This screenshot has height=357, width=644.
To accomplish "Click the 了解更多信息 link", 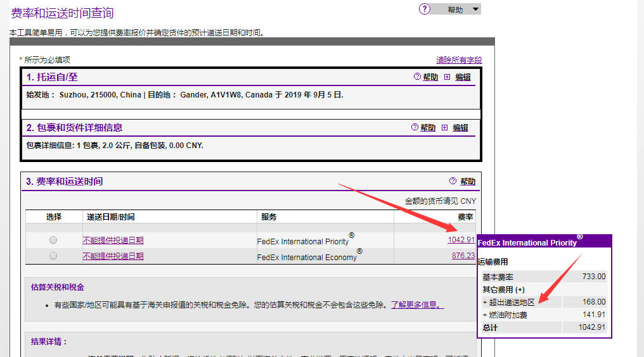I will tap(417, 304).
